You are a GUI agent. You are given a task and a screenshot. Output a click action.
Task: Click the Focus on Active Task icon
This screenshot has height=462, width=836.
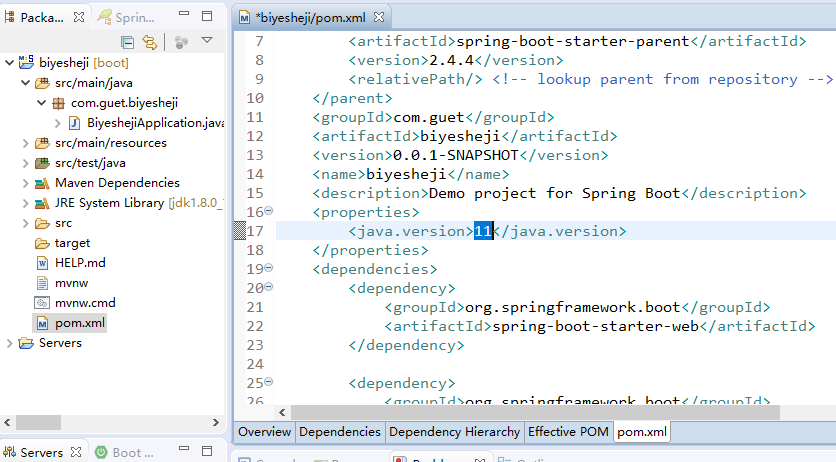point(181,42)
